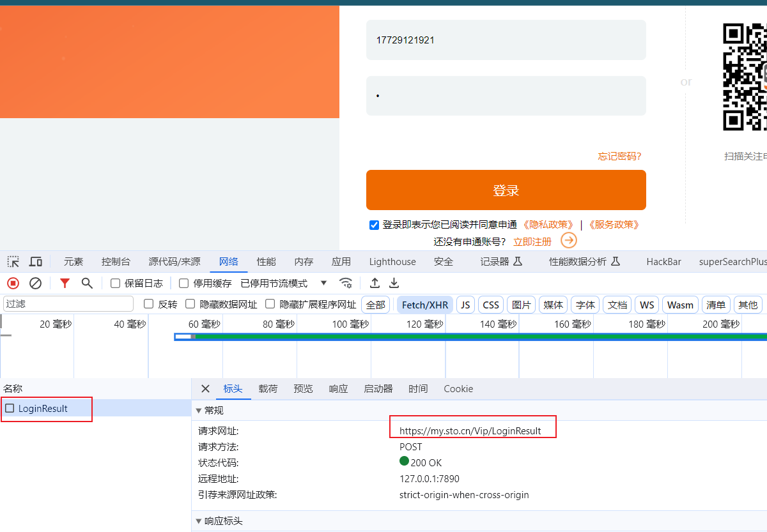The image size is (767, 532).
Task: Filter requests by Fetch/XHR
Action: point(425,305)
